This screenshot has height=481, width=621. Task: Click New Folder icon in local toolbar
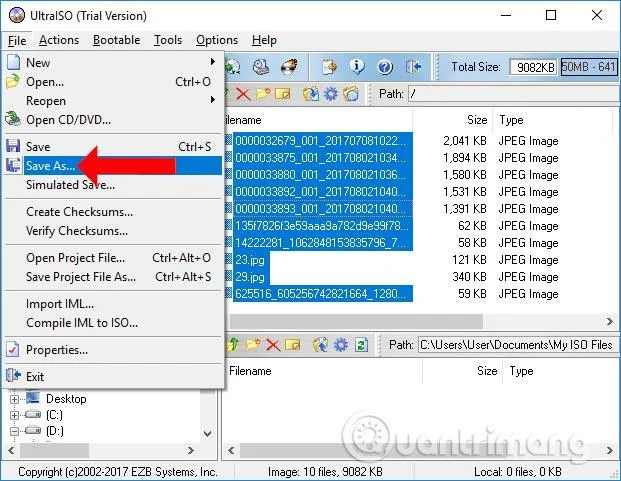(253, 345)
